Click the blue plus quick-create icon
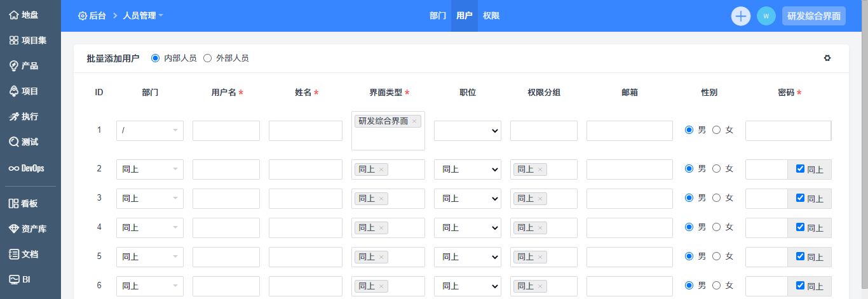868x299 pixels. [741, 16]
